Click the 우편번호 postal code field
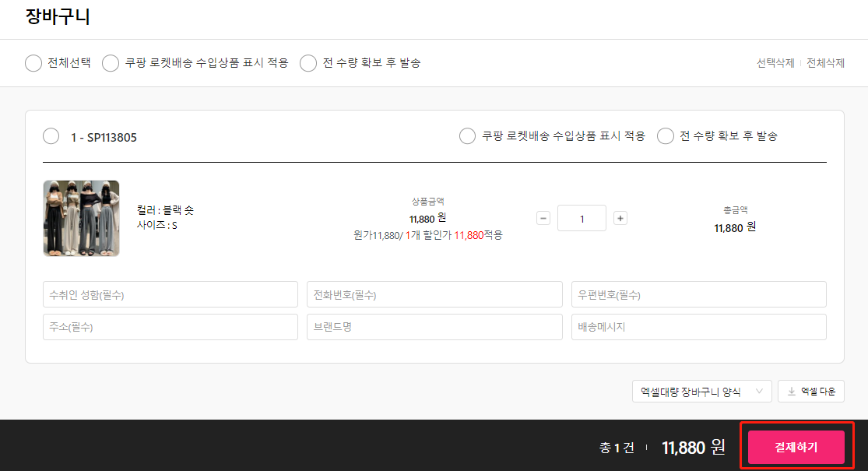 point(698,295)
